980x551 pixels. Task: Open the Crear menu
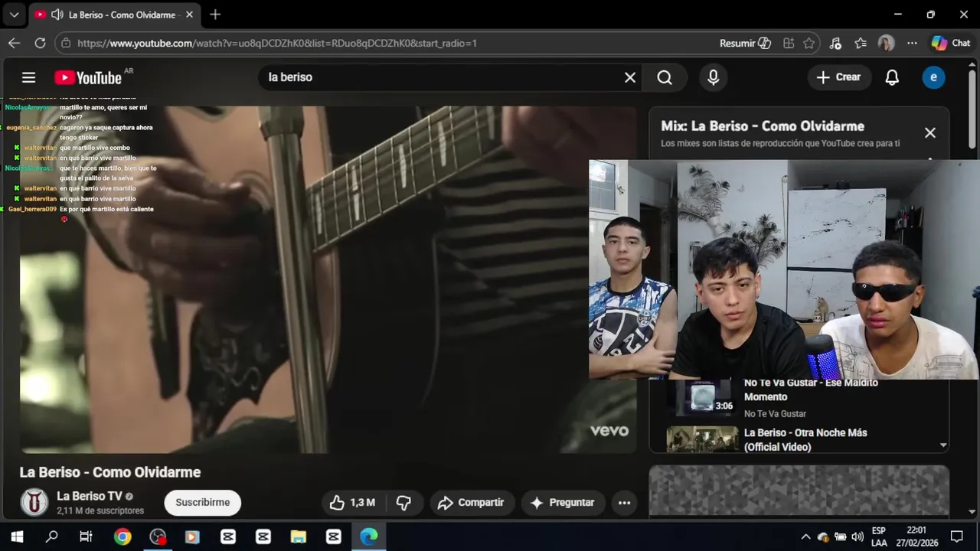(x=838, y=77)
